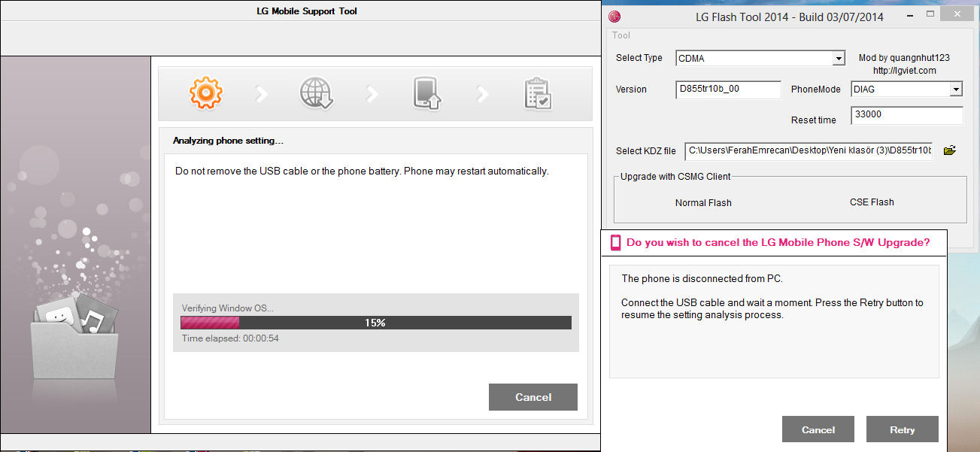The height and width of the screenshot is (452, 980).
Task: Click the 15% progress bar
Action: pos(376,323)
